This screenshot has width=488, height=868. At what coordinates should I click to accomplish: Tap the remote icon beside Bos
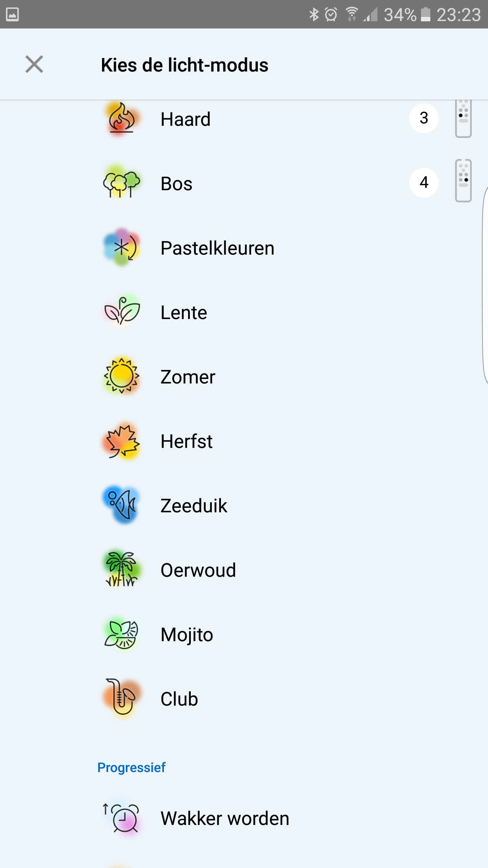[463, 181]
